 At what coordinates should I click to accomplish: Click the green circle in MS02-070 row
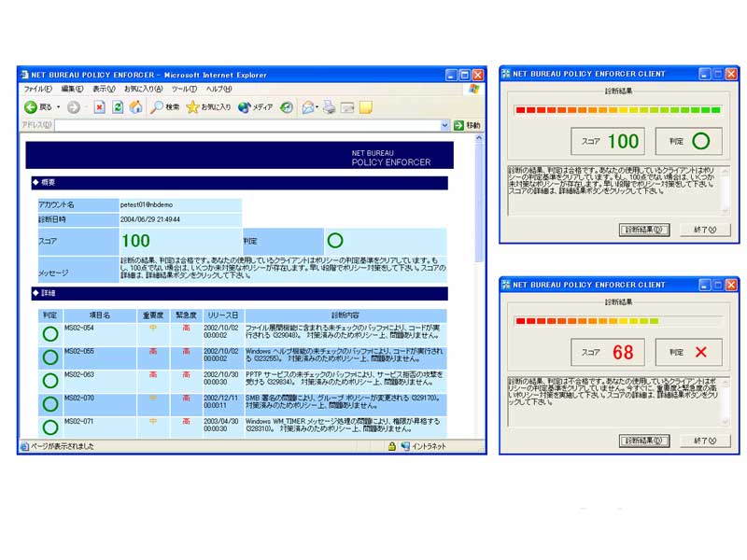pos(50,404)
